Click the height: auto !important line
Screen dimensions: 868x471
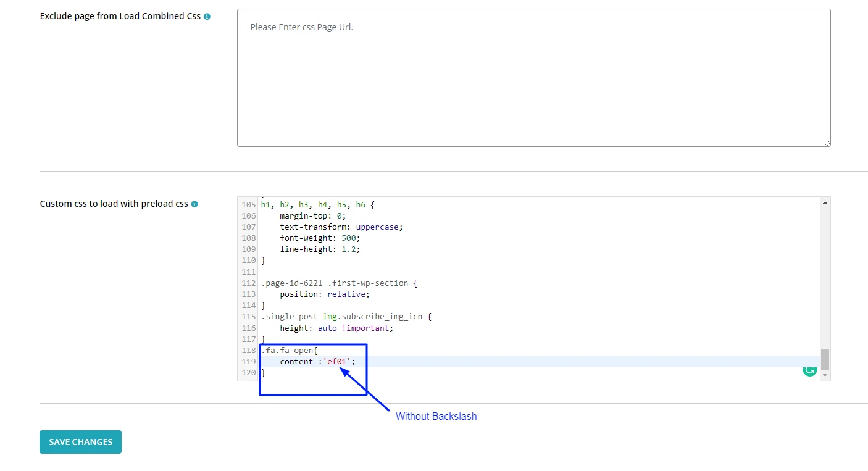coord(336,328)
